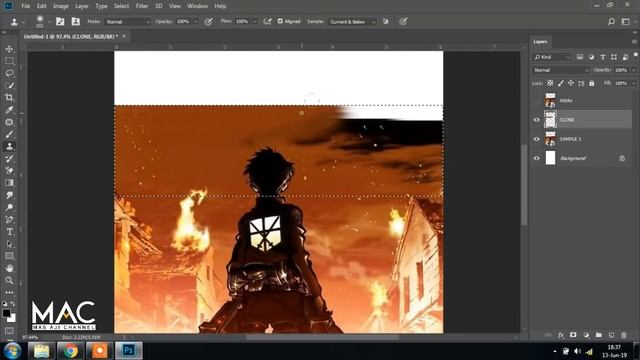This screenshot has height=360, width=640.
Task: Expand the layer Opacity arrow
Action: click(633, 70)
